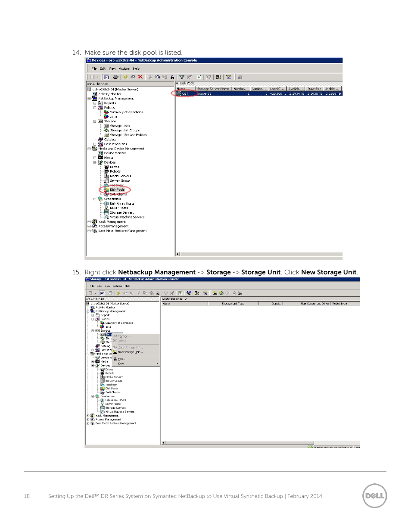This screenshot has width=411, height=532.
Task: Click red Delete X in Devices toolbar
Action: [140, 77]
